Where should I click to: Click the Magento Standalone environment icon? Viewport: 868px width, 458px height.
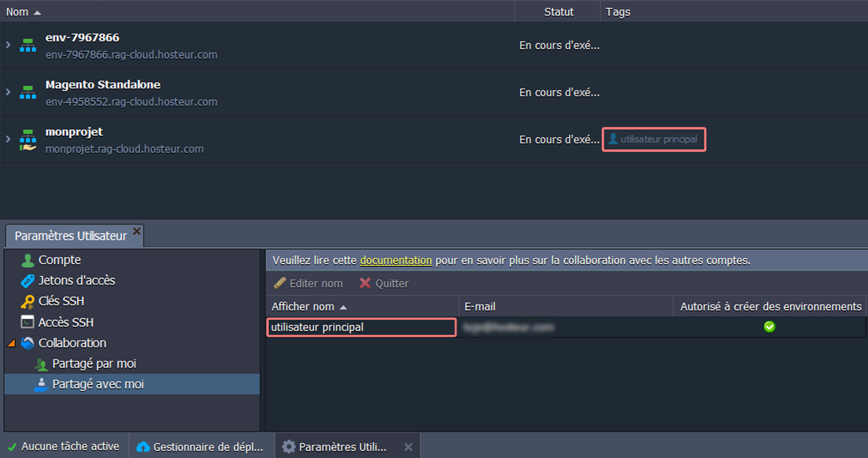pos(28,92)
